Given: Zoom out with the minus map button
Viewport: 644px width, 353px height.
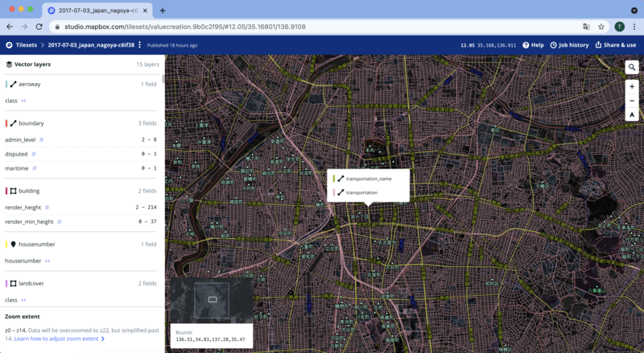Looking at the screenshot, I should [632, 101].
